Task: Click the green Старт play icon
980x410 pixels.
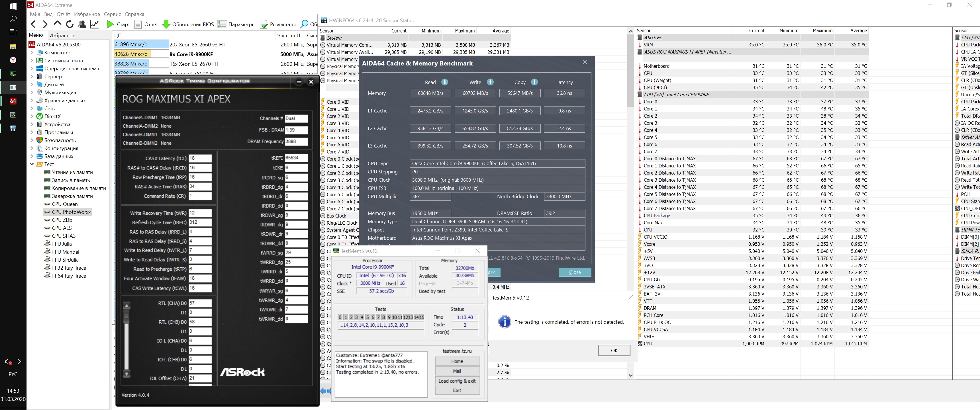Action: coord(111,24)
